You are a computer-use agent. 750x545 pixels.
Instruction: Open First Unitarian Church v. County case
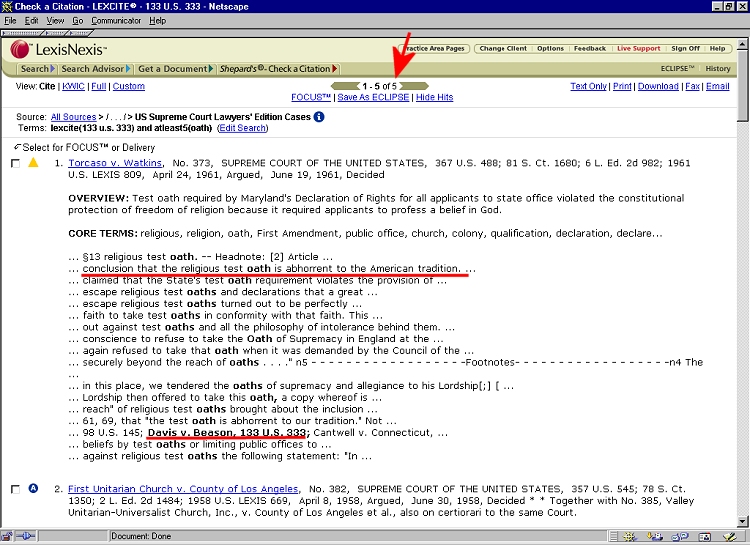(x=183, y=489)
